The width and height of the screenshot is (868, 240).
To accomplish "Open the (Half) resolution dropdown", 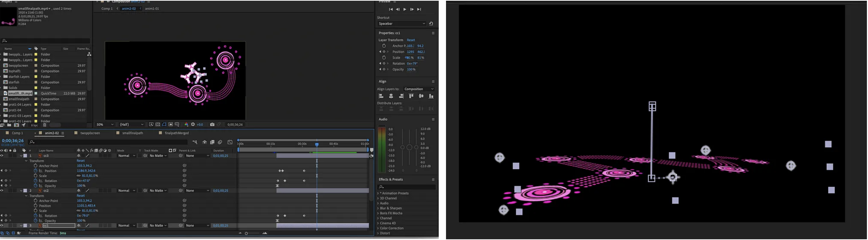I will pos(131,124).
